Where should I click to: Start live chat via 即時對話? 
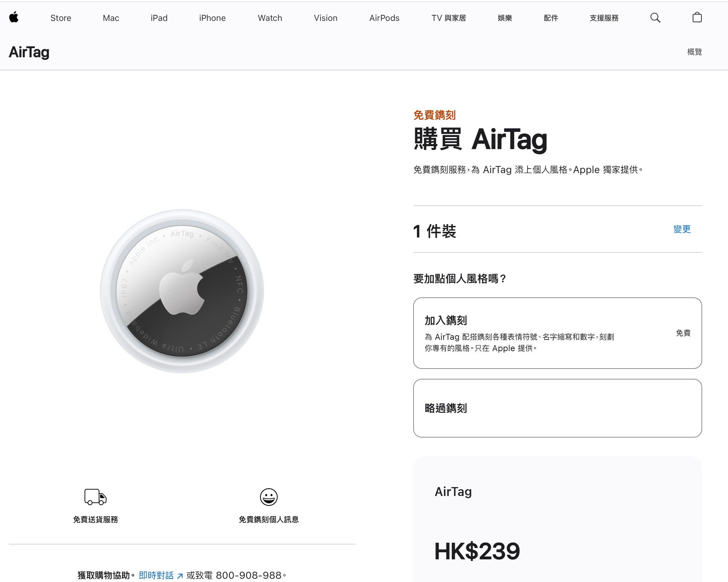click(161, 575)
